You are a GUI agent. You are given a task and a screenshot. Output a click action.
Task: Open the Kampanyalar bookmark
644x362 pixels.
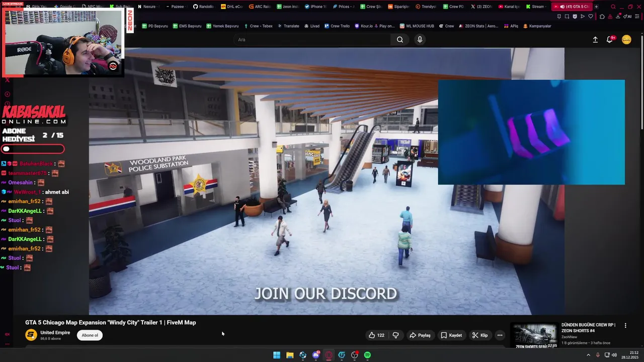point(537,26)
